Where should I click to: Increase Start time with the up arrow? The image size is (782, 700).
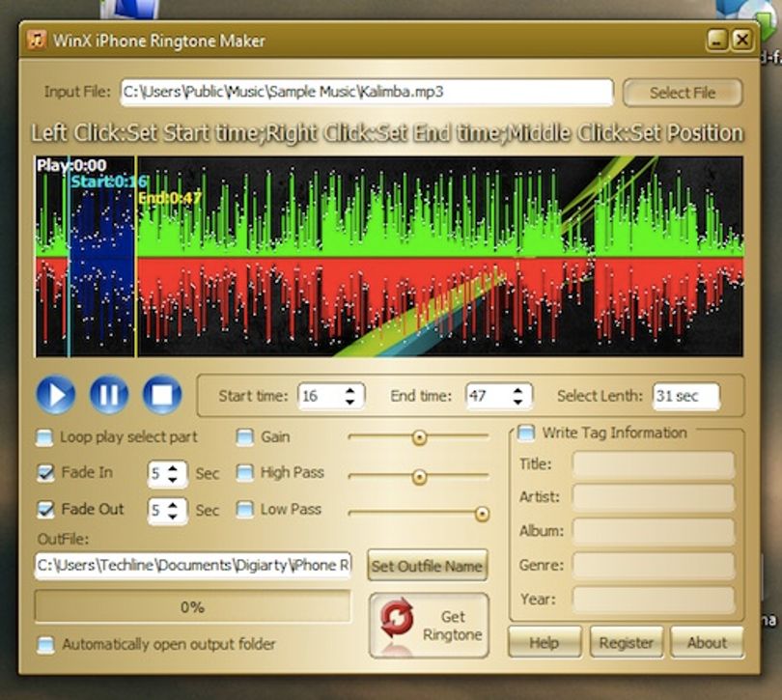[x=350, y=390]
